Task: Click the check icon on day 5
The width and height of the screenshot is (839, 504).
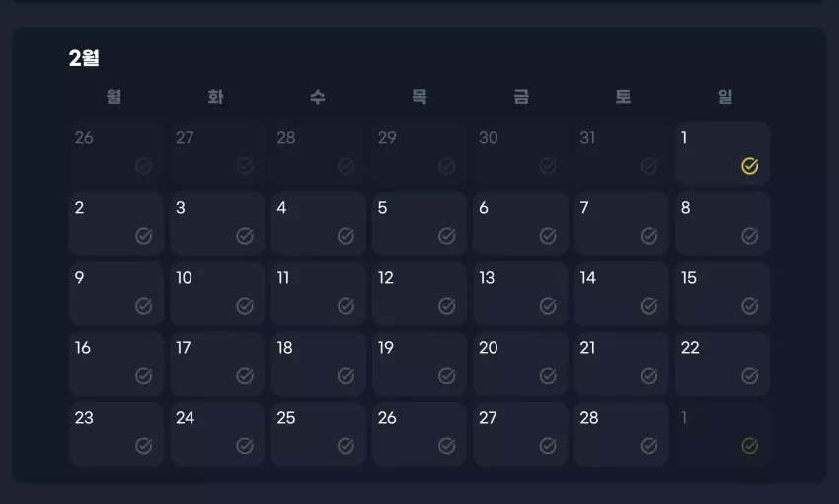Action: click(447, 236)
